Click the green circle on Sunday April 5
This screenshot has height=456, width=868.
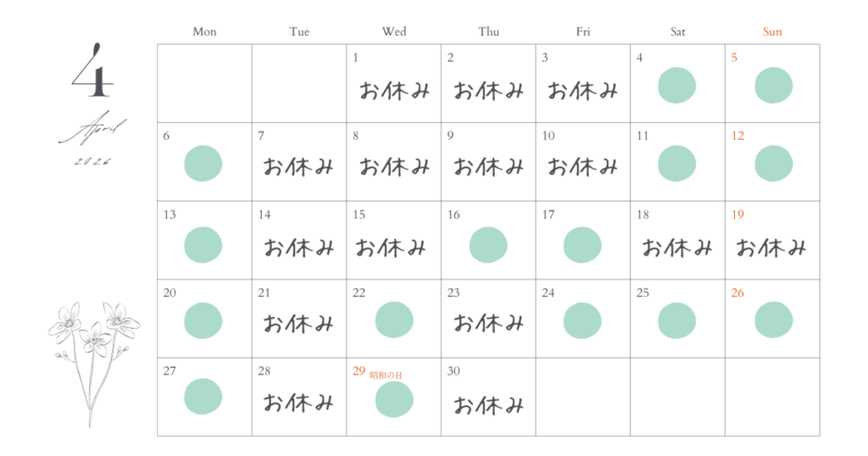coord(773,86)
